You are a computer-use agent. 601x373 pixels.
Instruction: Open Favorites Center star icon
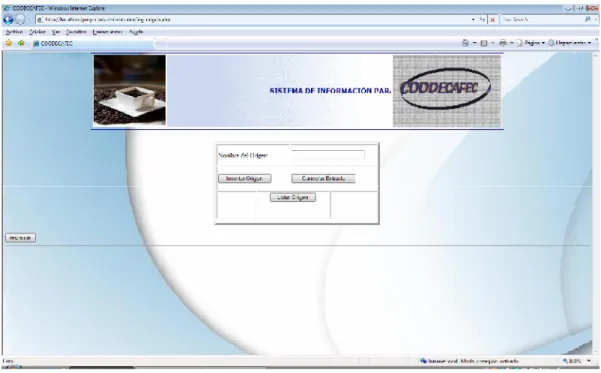click(9, 43)
